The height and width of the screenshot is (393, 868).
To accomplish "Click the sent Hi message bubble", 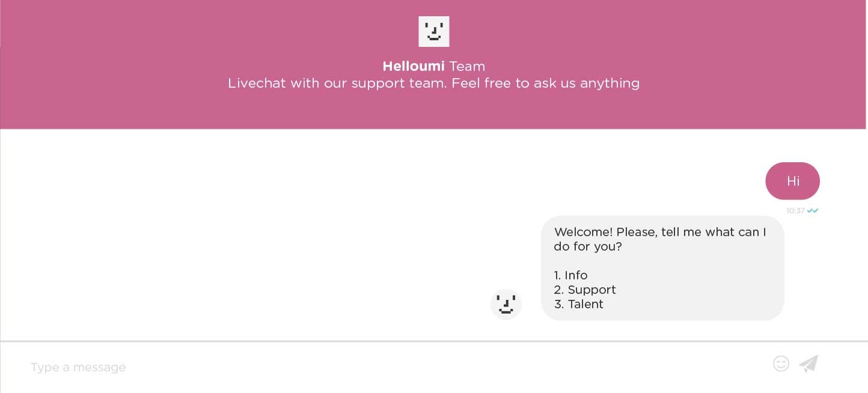I will 792,181.
